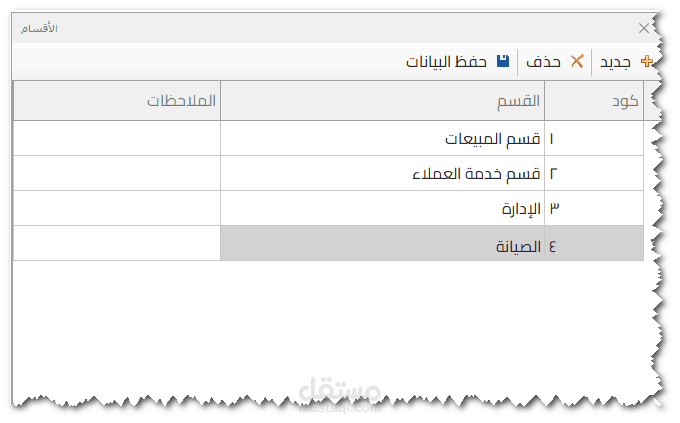Viewport: 680px width, 423px height.
Task: Click the حفظ البيانات label
Action: pos(446,62)
